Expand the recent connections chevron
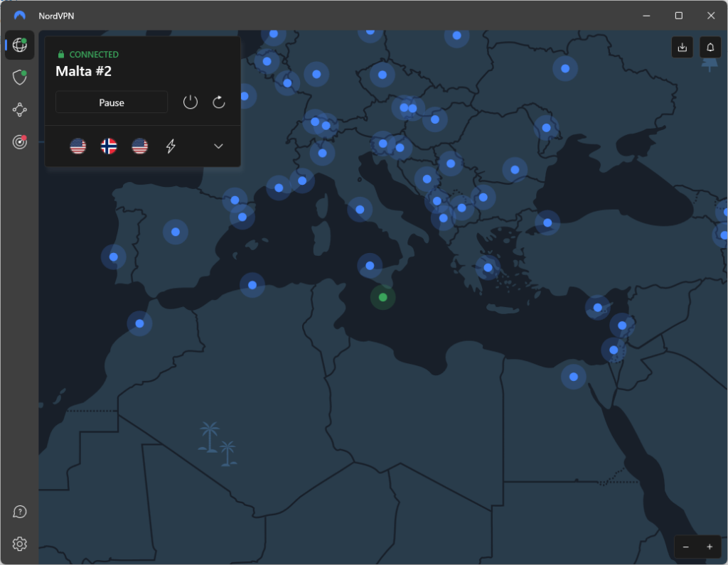Viewport: 728px width, 565px height. point(218,146)
